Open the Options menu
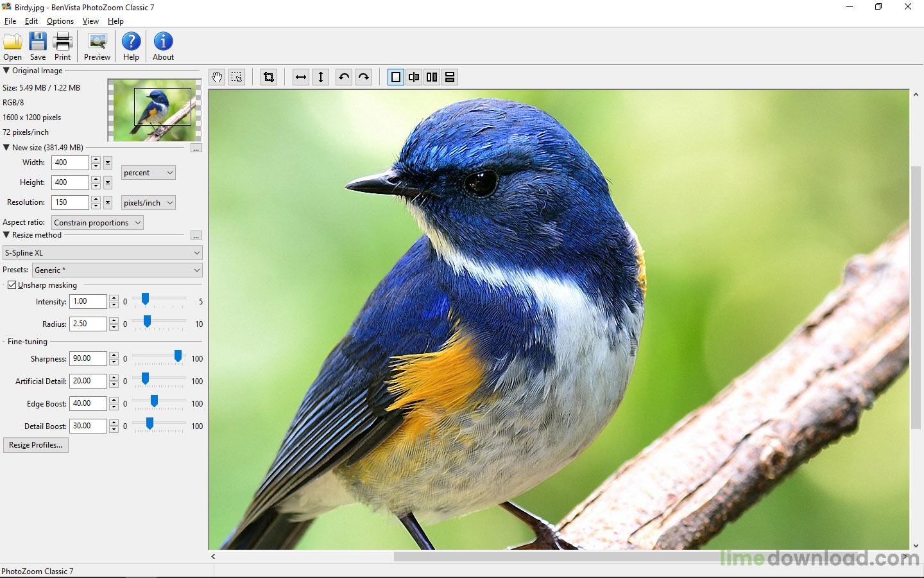The height and width of the screenshot is (578, 924). [x=60, y=21]
